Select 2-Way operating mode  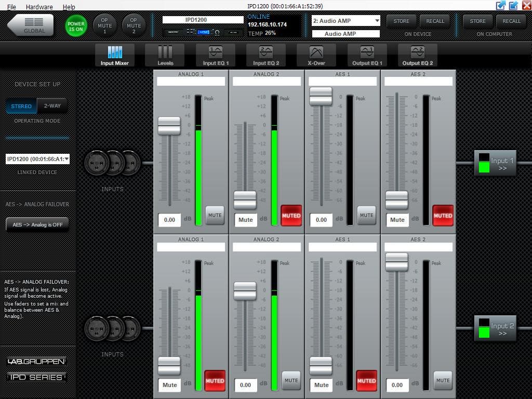(x=52, y=106)
